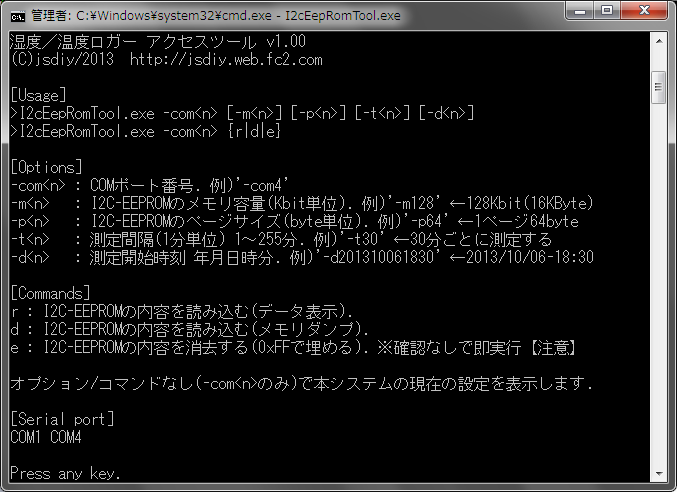Viewport: 677px width, 492px height.
Task: Click the -com<n> option line
Action: coord(149,186)
